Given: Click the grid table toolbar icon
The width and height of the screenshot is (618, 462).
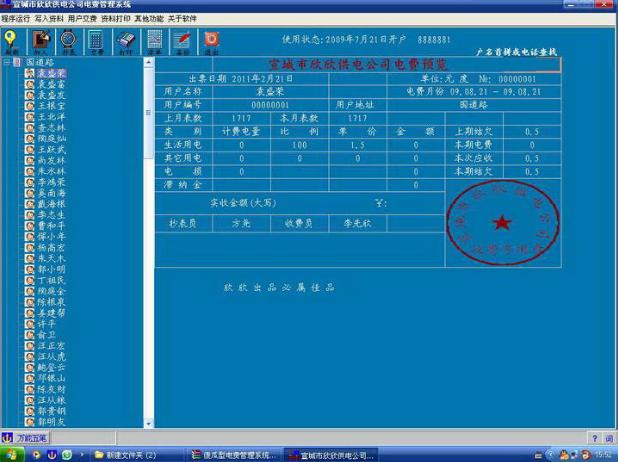Looking at the screenshot, I should [x=154, y=40].
